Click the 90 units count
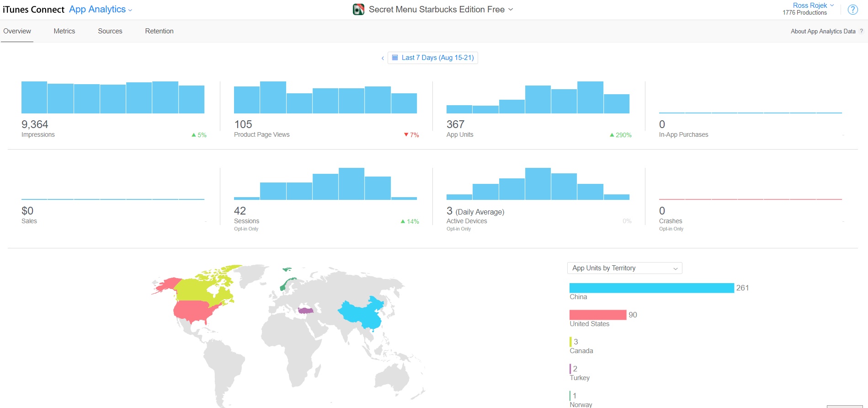 (x=633, y=315)
